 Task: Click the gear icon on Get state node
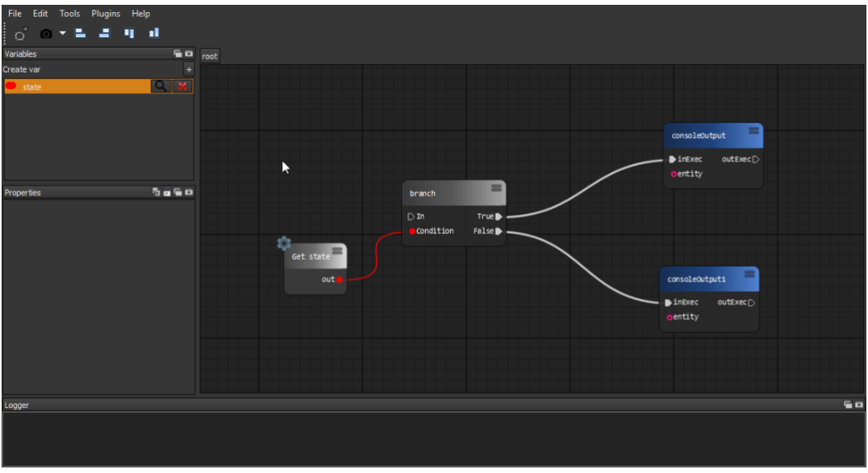(x=284, y=243)
